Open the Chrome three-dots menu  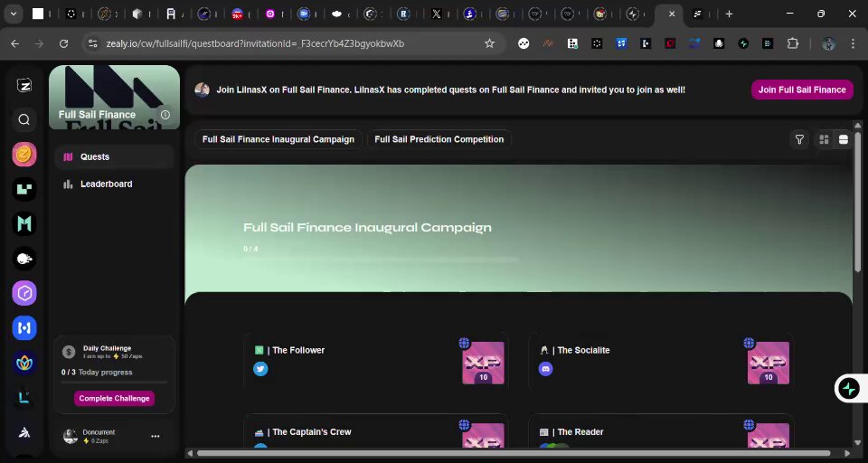point(853,43)
